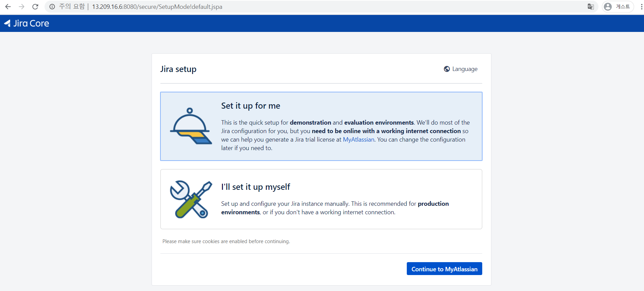Click the browser forward arrow

pos(21,6)
